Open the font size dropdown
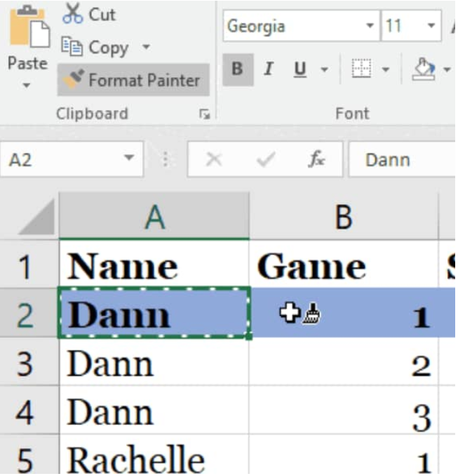 431,25
